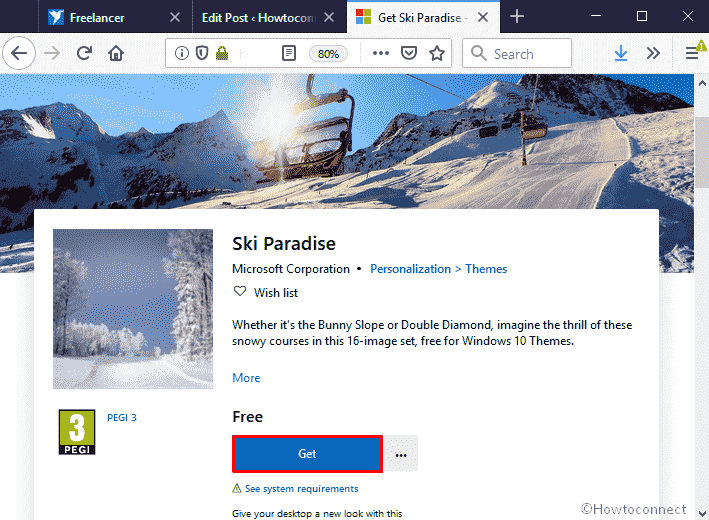Click the page scrollbar down arrow
This screenshot has height=520, width=709.
[x=701, y=513]
